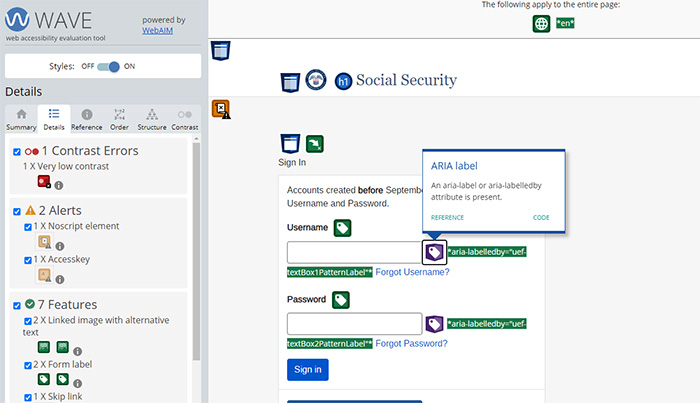Click the noscript alert icon on page
700x403 pixels.
point(221,109)
